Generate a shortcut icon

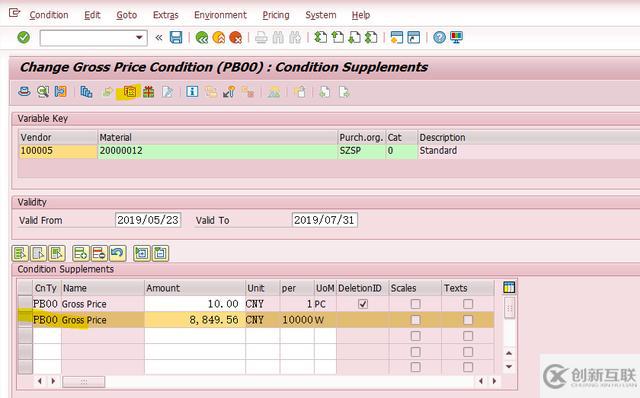point(413,38)
